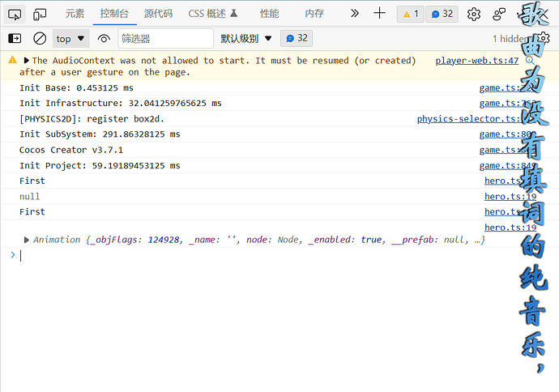The height and width of the screenshot is (392, 559).
Task: Activate the inspect element picker icon
Action: 15,15
